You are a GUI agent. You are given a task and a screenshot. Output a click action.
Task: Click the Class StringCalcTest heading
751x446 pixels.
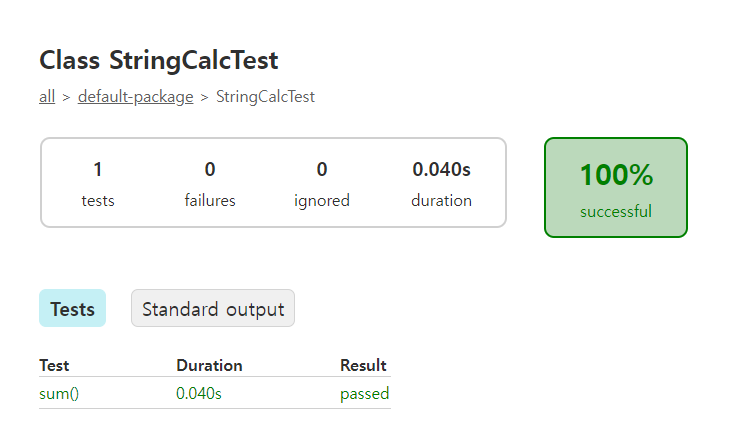tap(159, 60)
